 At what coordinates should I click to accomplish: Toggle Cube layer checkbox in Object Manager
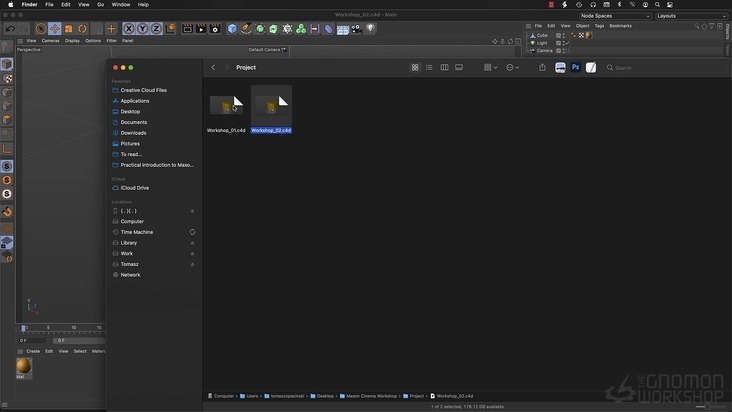558,35
